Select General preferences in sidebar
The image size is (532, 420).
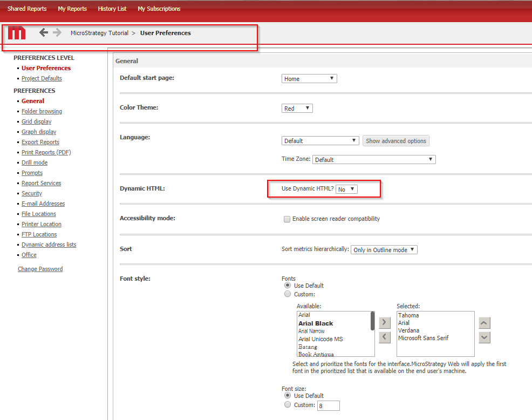click(x=33, y=101)
